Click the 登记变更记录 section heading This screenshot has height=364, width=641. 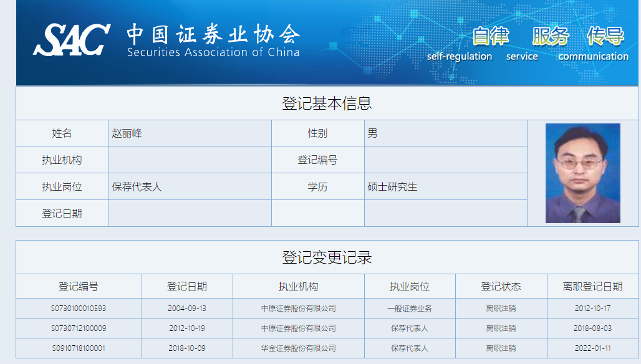pos(327,257)
